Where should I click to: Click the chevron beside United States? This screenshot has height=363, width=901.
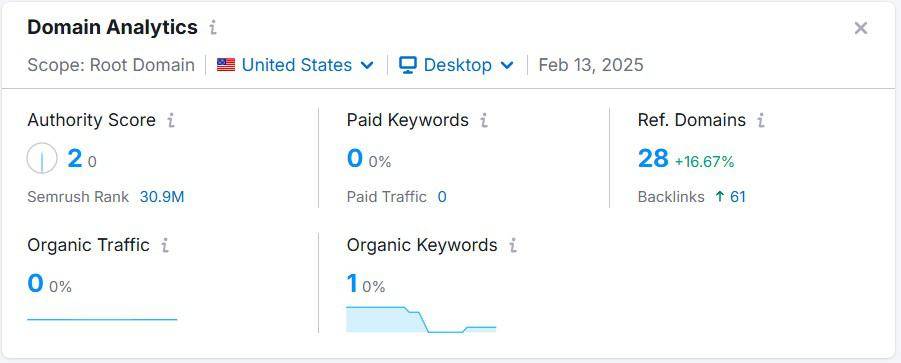point(367,66)
